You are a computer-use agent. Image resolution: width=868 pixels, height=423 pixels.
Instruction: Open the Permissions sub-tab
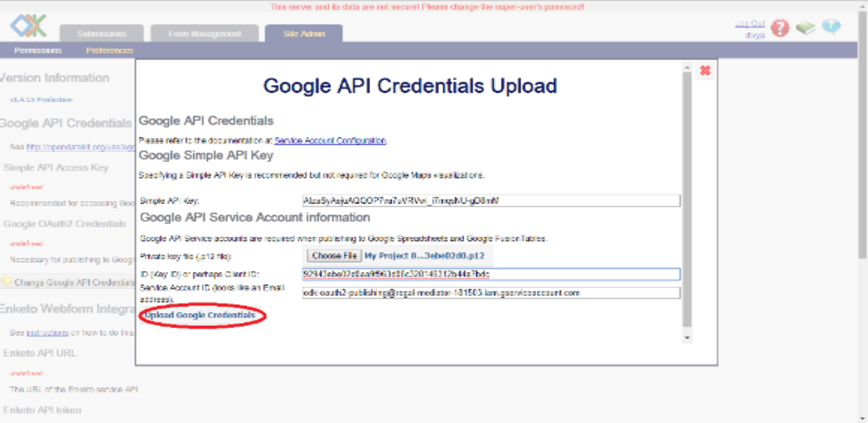coord(38,50)
